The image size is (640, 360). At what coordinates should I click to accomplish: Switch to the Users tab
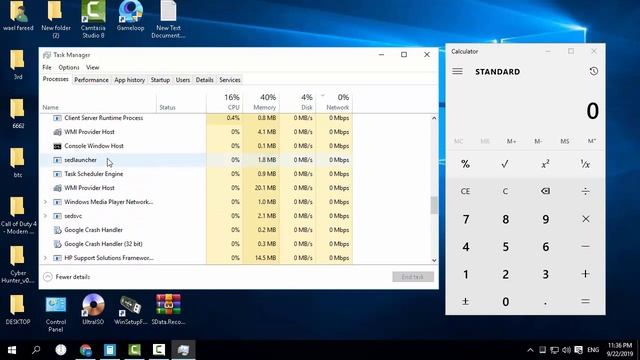point(183,80)
